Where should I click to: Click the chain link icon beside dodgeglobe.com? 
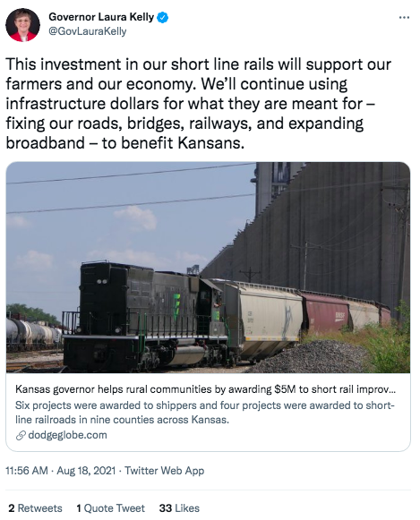21,435
